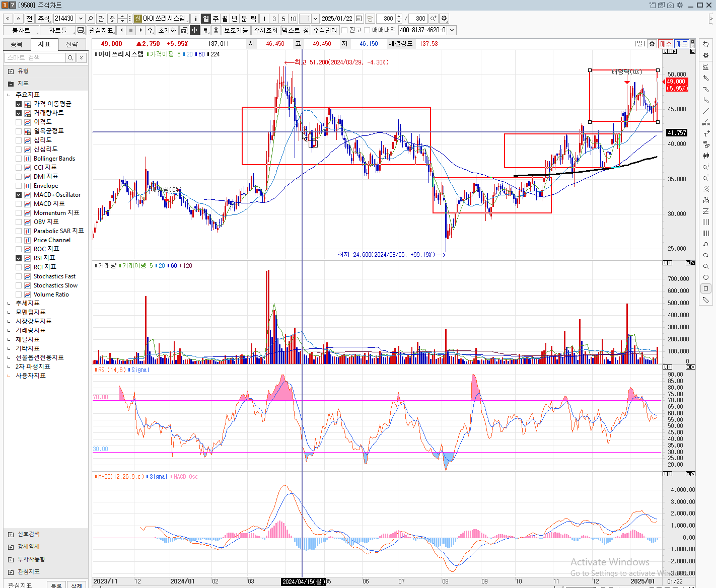This screenshot has width=716, height=588.
Task: Click the 스마트 검색 input field
Action: point(35,58)
